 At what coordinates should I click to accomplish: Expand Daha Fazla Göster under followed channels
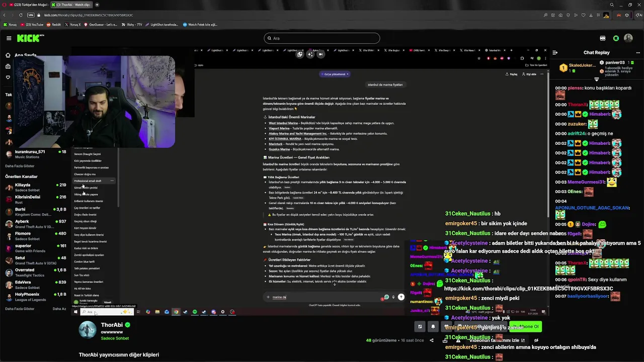[20, 166]
